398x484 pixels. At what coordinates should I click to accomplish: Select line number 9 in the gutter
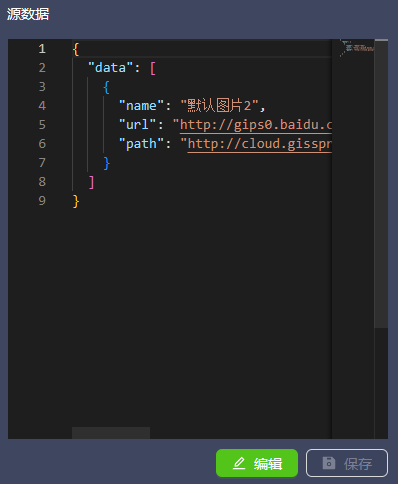click(x=42, y=201)
